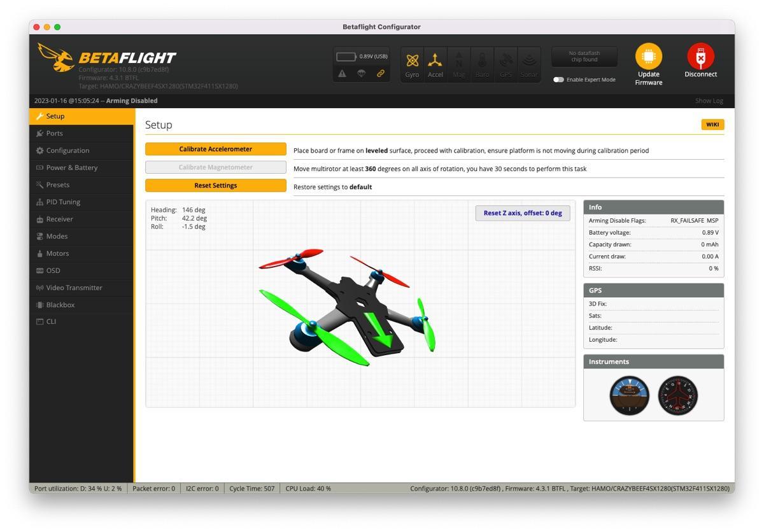Click the No dataflash chip found indicator
Image resolution: width=764 pixels, height=532 pixels.
pyautogui.click(x=584, y=57)
